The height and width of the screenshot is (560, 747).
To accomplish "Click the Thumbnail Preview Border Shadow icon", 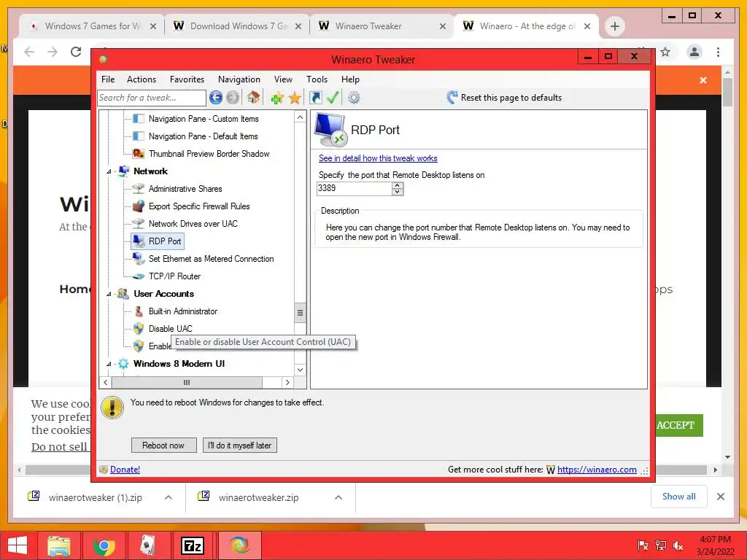I will click(138, 153).
